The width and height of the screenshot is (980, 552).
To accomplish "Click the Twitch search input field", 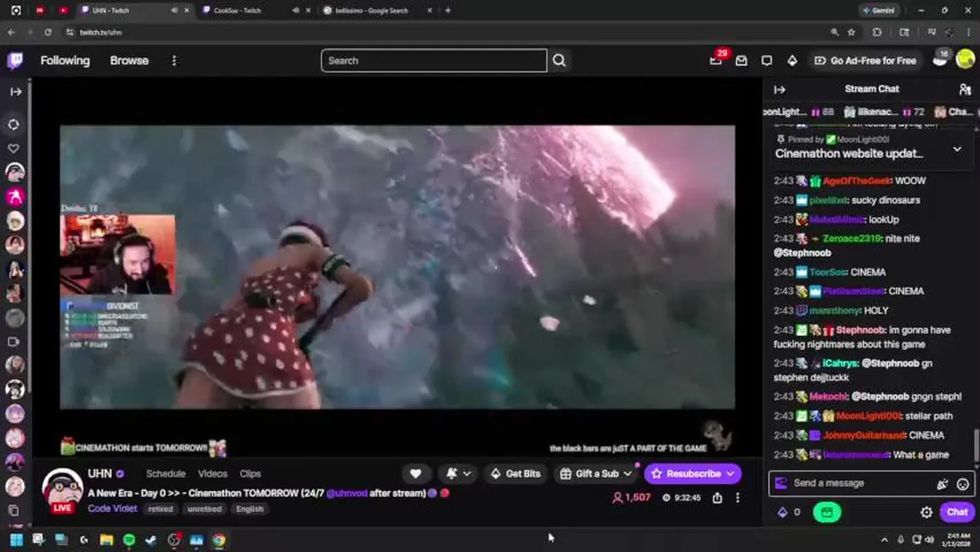I will [434, 61].
